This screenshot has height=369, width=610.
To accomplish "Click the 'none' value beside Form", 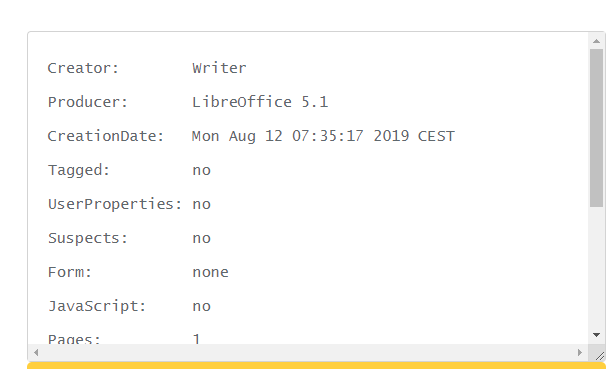I will tap(210, 272).
